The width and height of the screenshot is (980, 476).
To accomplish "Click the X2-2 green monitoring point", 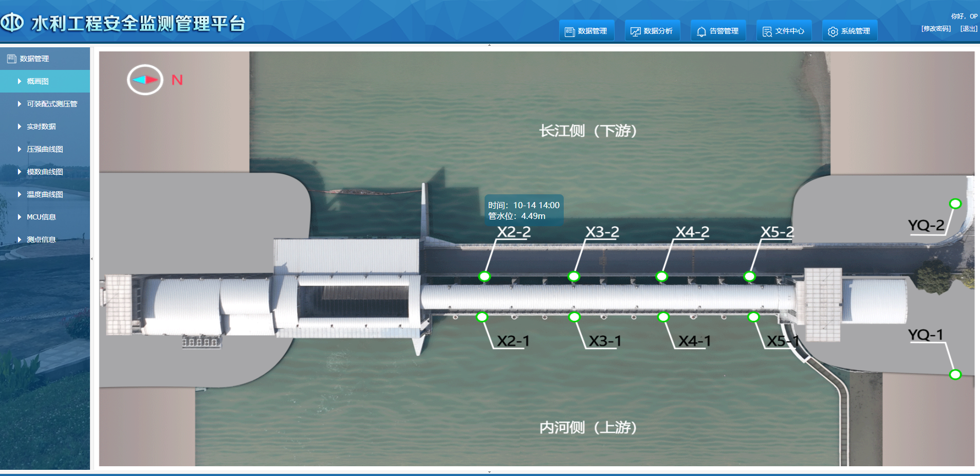I will (x=484, y=277).
